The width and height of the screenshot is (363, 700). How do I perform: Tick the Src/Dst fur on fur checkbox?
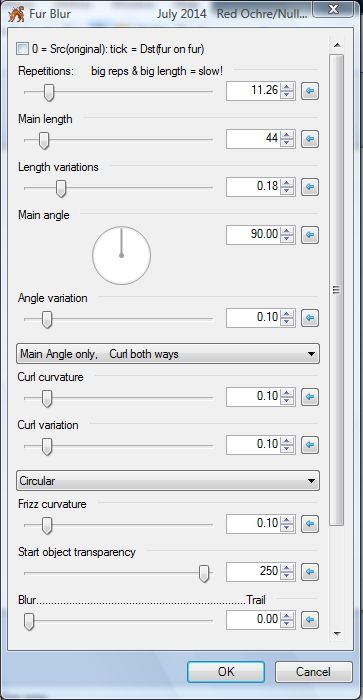22,49
